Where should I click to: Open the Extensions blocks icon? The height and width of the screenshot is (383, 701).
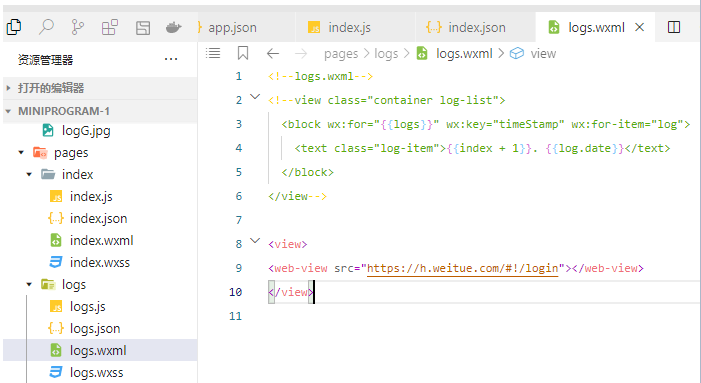tap(110, 27)
